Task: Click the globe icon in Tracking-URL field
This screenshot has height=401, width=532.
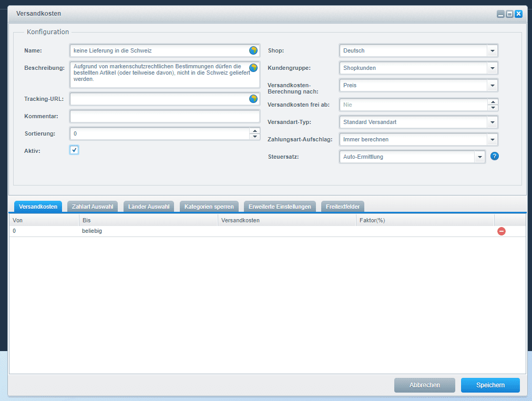Action: click(253, 99)
